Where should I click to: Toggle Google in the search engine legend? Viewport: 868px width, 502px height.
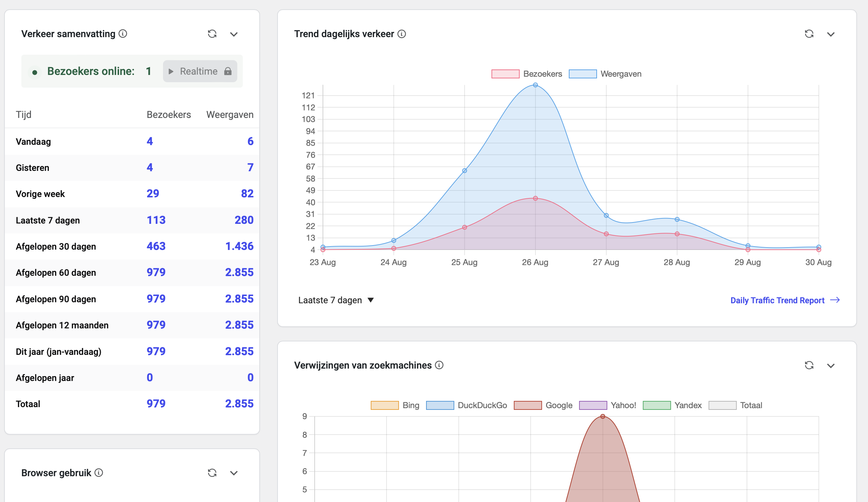(x=543, y=405)
